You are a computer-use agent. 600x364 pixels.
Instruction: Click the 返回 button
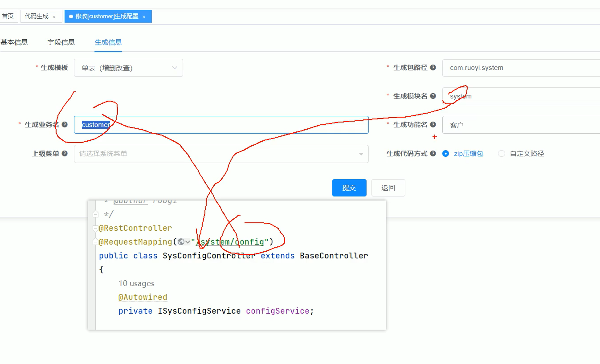(388, 188)
